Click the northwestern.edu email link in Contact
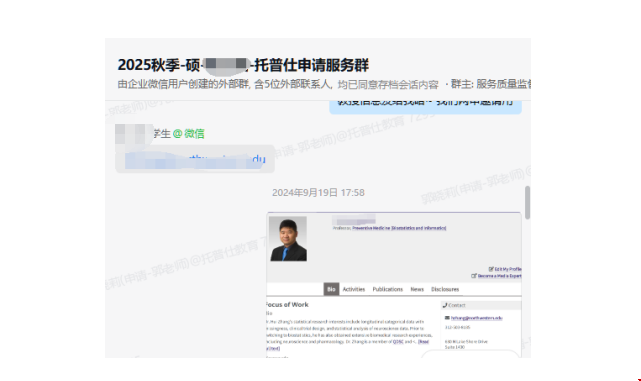Viewport: 641px width, 381px height. click(x=476, y=318)
